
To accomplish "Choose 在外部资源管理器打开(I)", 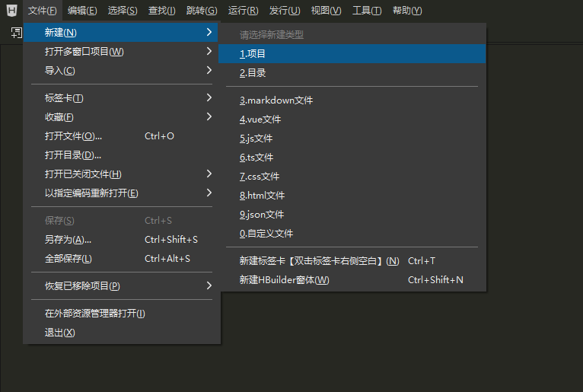I will click(x=122, y=313).
